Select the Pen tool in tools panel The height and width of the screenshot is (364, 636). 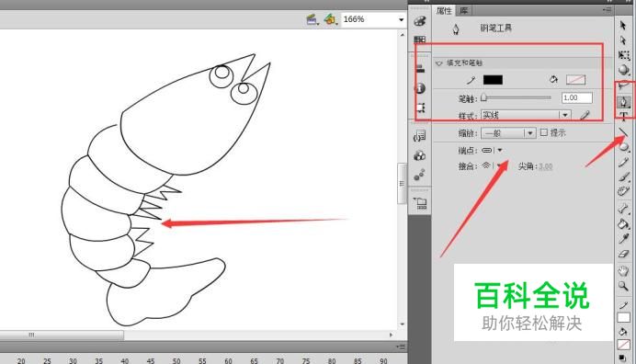624,101
